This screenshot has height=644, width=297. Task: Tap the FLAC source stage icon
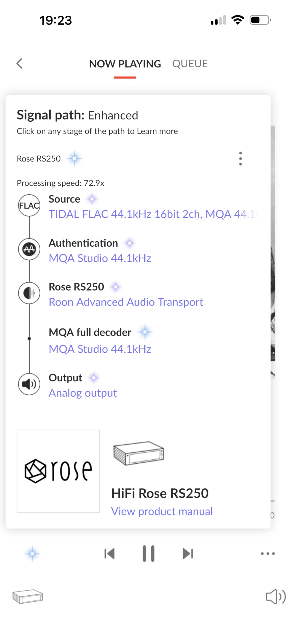click(29, 205)
